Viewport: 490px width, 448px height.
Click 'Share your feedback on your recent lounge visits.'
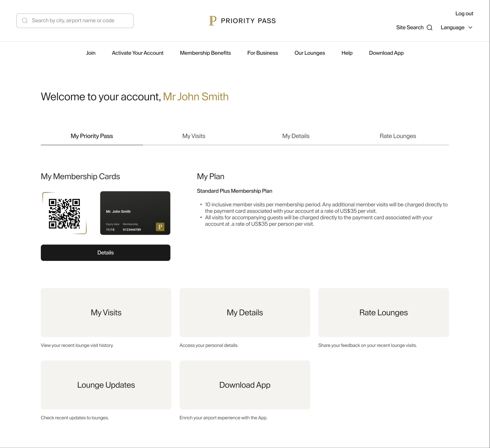(368, 345)
